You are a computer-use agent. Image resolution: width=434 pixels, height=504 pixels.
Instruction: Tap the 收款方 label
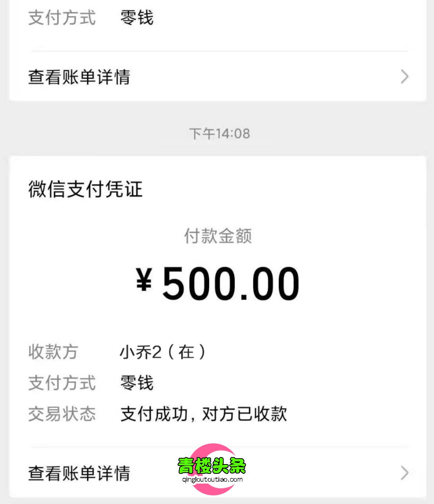point(53,352)
